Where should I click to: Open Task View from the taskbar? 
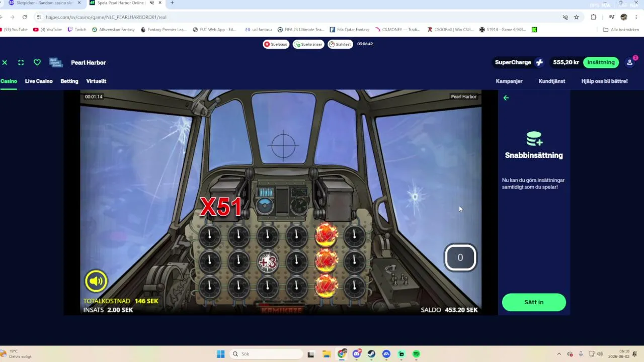pyautogui.click(x=310, y=354)
